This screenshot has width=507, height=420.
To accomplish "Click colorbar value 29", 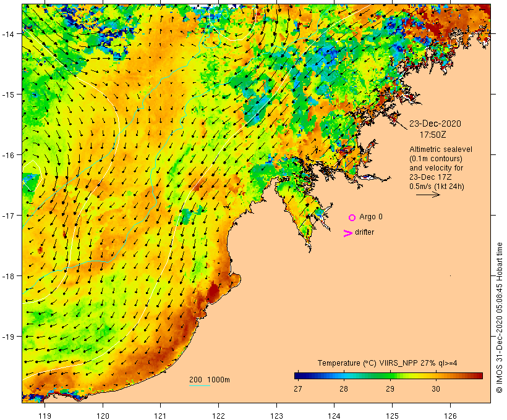I will point(390,388).
